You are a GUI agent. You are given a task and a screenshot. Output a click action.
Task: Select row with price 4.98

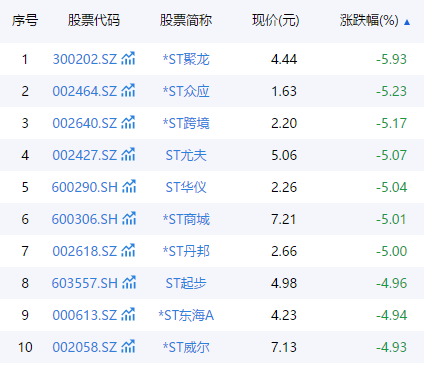tap(212, 283)
